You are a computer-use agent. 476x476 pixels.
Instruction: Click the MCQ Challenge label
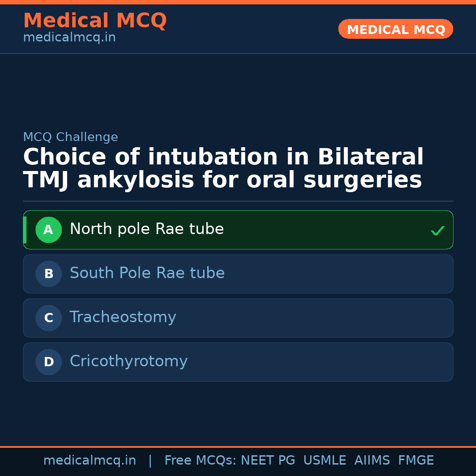pos(71,137)
